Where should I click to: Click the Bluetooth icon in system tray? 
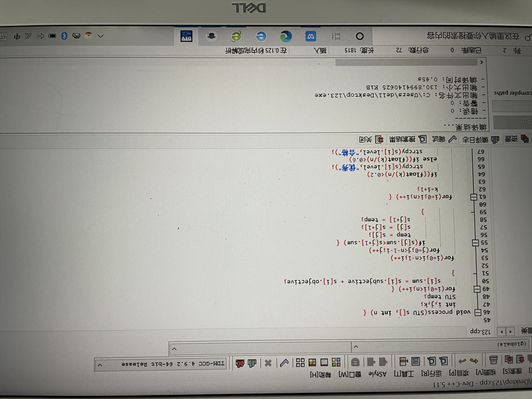point(64,36)
